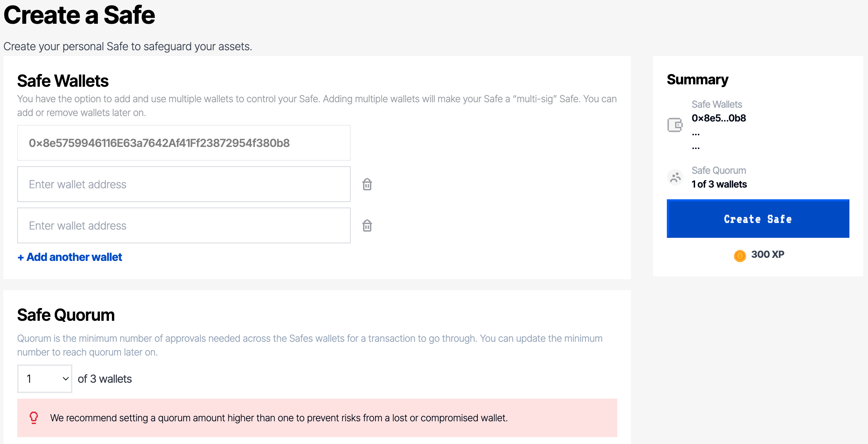Click the "of 3 wallets" label
Image resolution: width=868 pixels, height=444 pixels.
click(105, 379)
